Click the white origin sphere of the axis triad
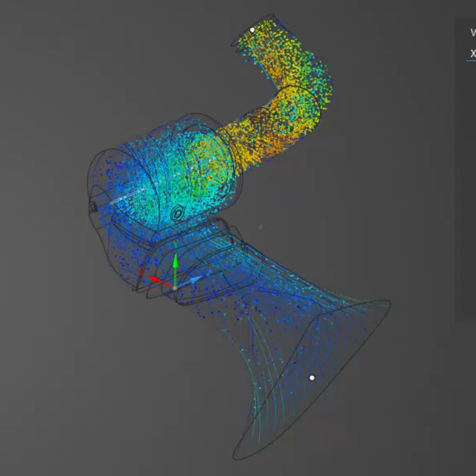This screenshot has width=476, height=476. click(175, 288)
